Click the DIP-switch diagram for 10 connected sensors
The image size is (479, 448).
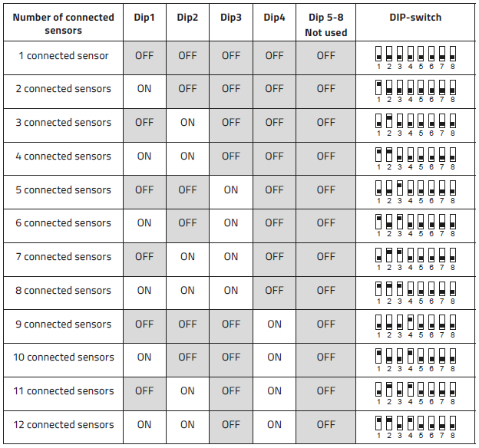tap(415, 360)
